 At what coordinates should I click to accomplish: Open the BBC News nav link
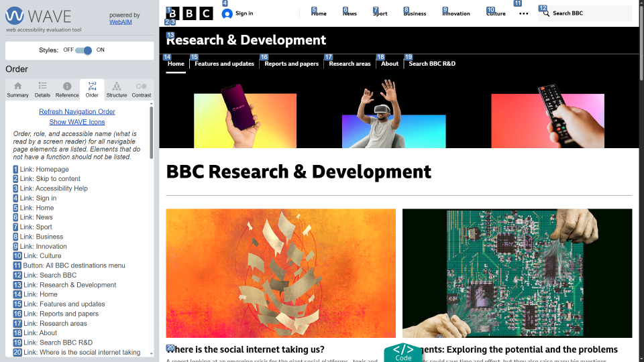click(350, 13)
